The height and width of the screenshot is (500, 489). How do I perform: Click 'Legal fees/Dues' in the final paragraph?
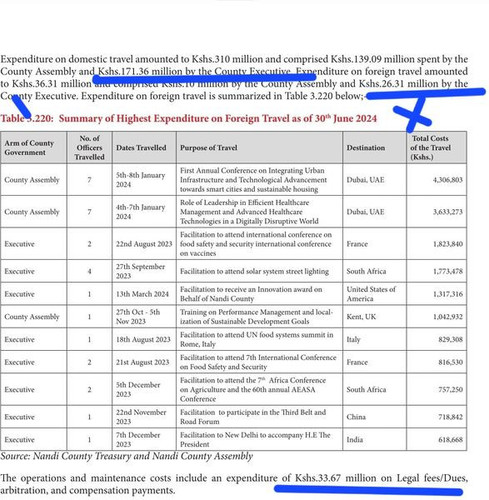pyautogui.click(x=431, y=478)
